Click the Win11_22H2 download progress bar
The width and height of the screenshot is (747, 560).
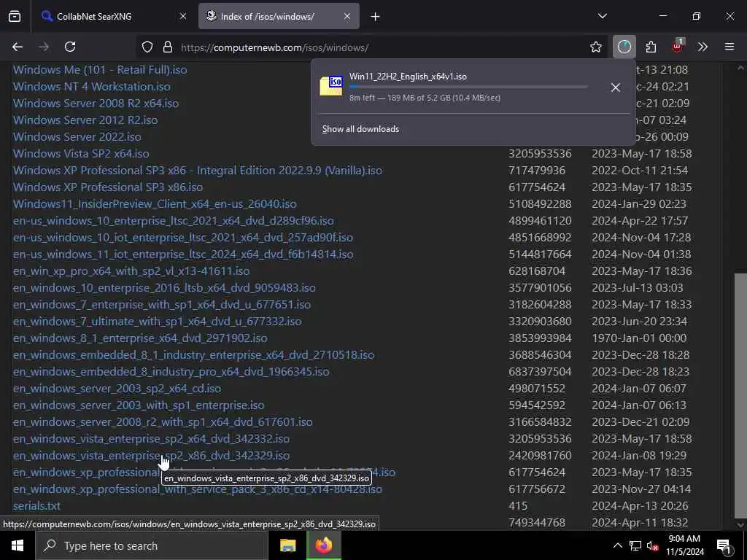pos(468,87)
